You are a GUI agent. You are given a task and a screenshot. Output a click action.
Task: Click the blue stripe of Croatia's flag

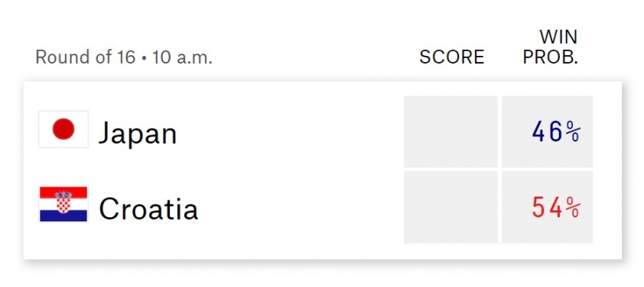point(63,216)
